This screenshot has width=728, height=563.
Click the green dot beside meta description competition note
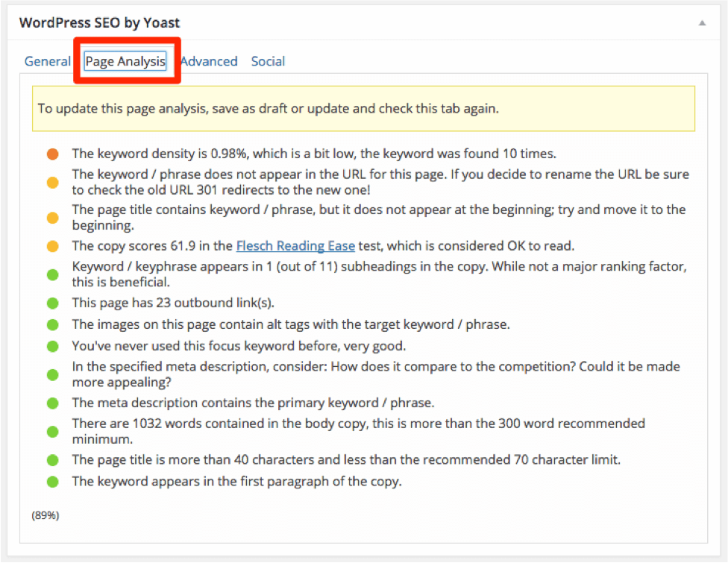(52, 374)
